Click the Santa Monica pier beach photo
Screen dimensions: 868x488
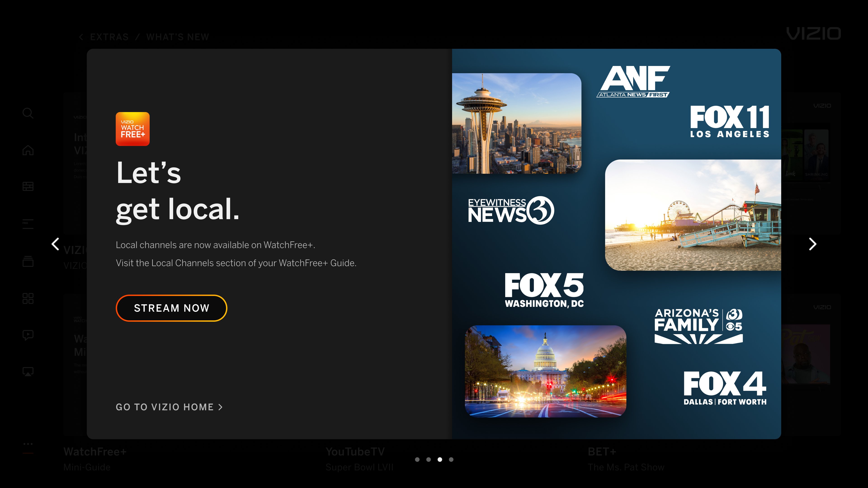tap(693, 215)
